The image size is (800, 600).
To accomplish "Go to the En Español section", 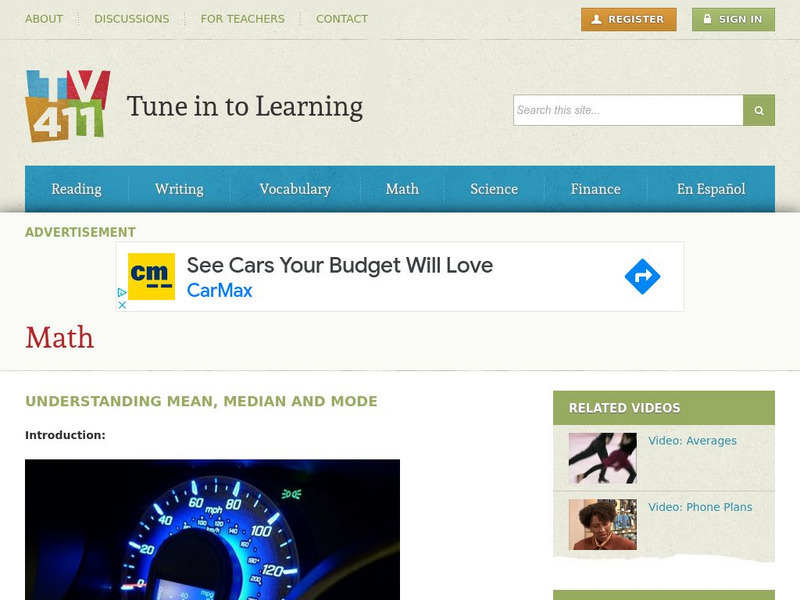I will click(x=711, y=189).
